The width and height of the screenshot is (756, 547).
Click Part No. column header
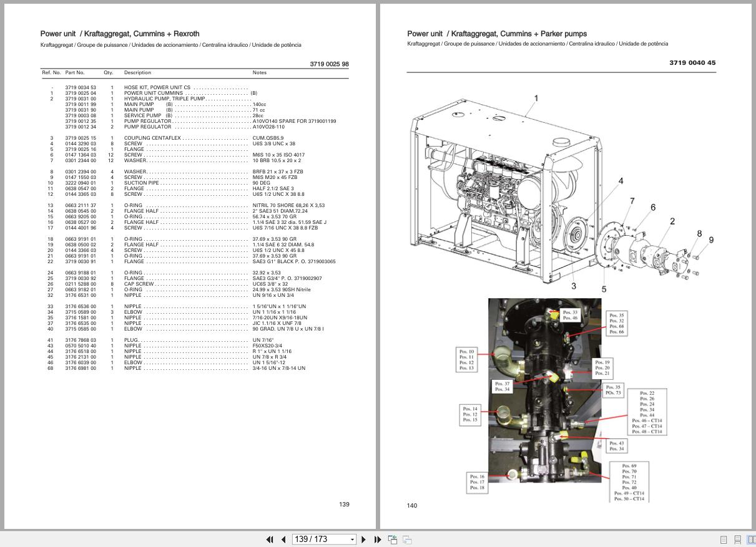pos(75,73)
